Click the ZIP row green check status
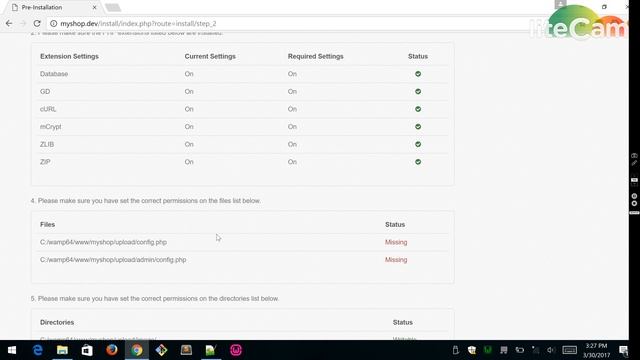The height and width of the screenshot is (360, 640). (418, 162)
